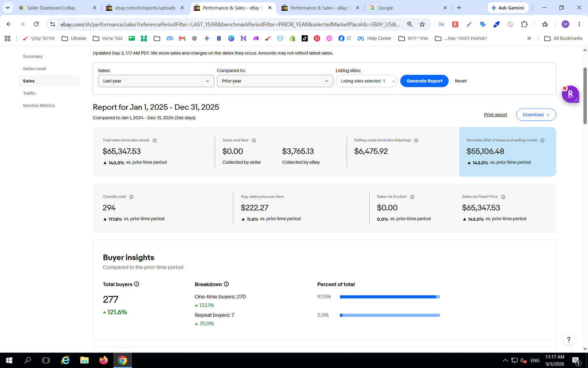Click the Windows Start button
The width and height of the screenshot is (588, 368).
pos(9,360)
